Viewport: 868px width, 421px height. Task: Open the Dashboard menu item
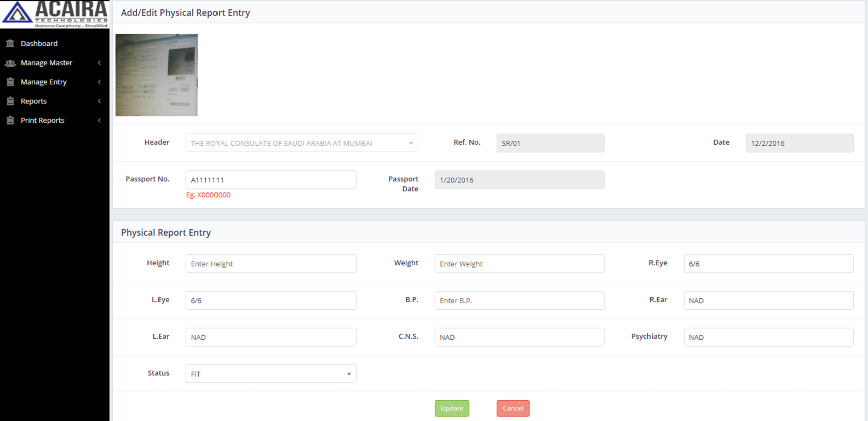39,44
